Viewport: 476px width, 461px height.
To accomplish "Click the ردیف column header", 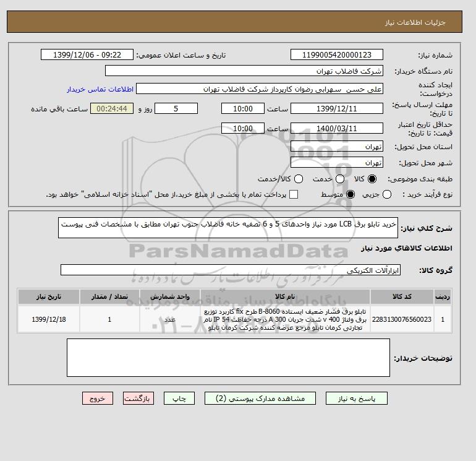I will coord(443,296).
